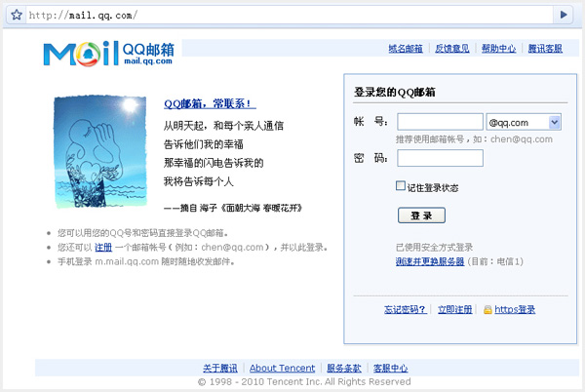Viewport: 585px width, 392px height.
Task: Click the bookmark star icon in address bar
Action: point(17,15)
